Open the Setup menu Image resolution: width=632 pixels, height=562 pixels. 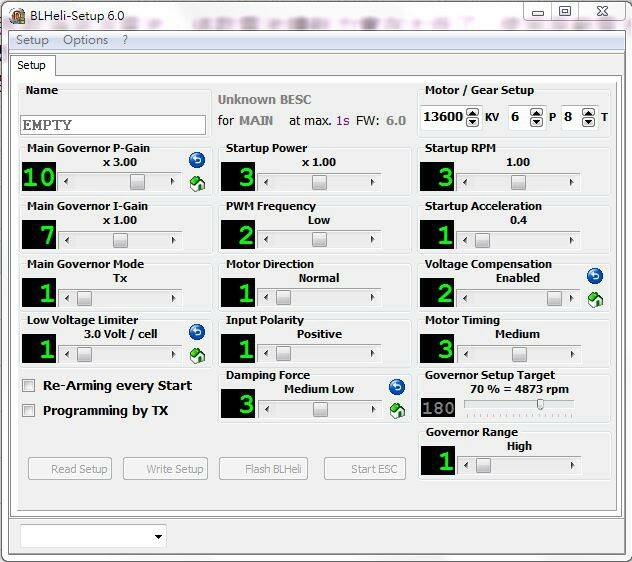click(x=32, y=40)
